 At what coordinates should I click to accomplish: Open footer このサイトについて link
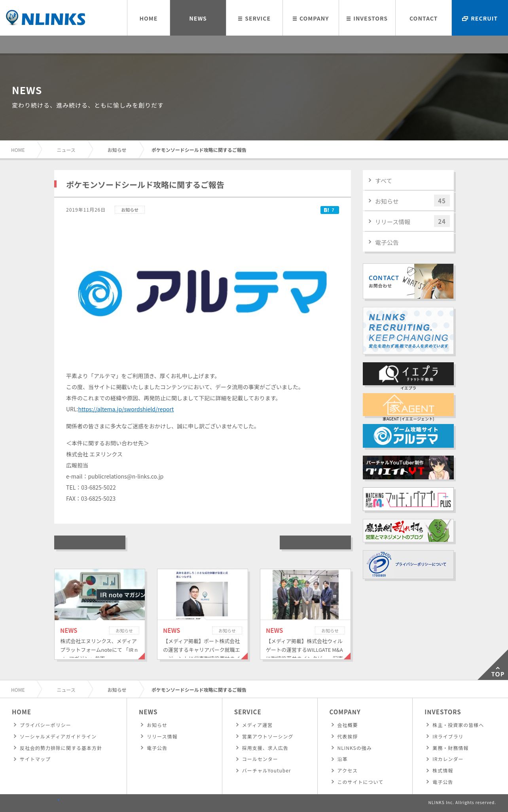pyautogui.click(x=360, y=782)
